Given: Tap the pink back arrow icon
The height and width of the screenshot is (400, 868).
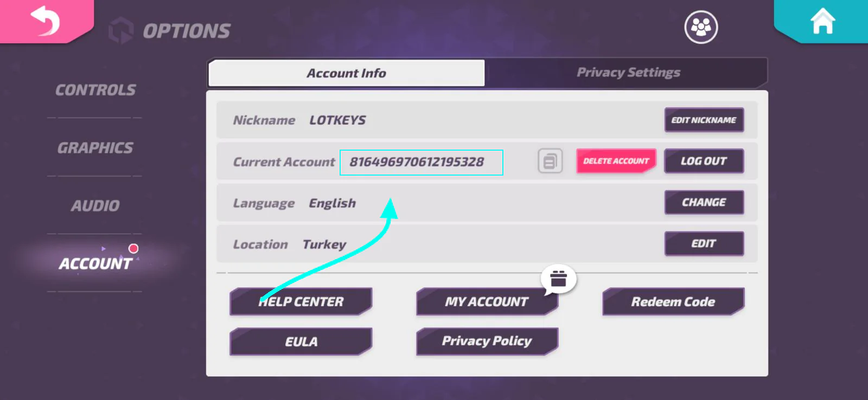Looking at the screenshot, I should coord(46,21).
